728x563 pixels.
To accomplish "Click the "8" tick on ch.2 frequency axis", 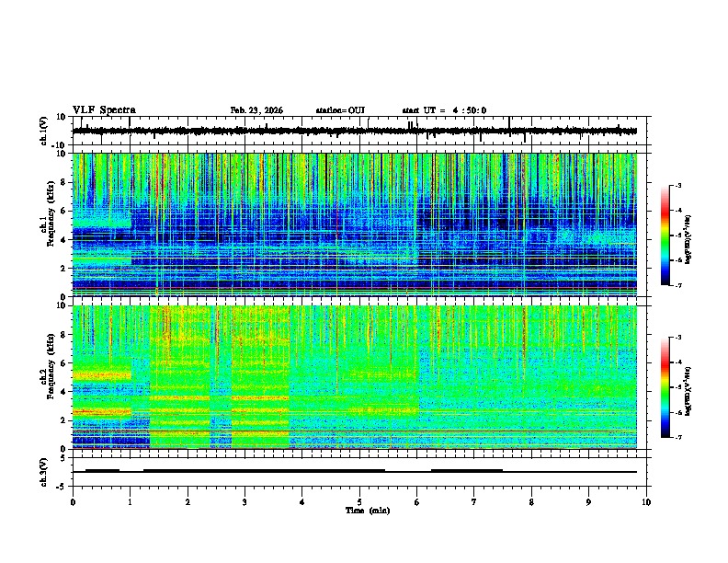I will pos(64,335).
